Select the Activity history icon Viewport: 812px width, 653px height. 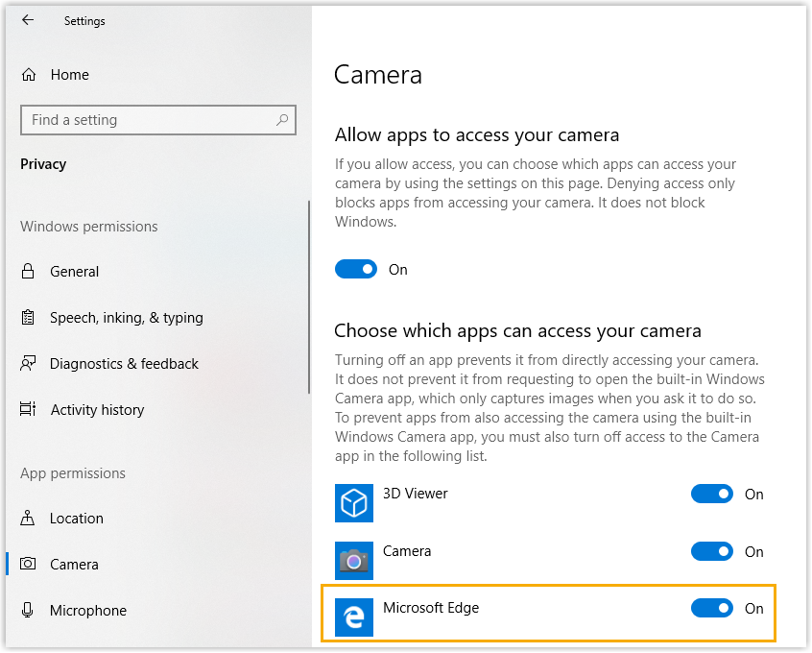tap(28, 409)
